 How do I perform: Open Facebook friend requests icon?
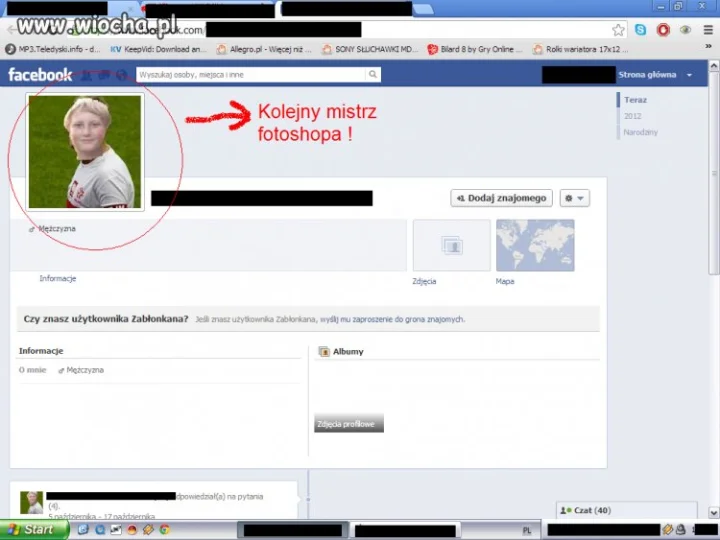point(86,75)
